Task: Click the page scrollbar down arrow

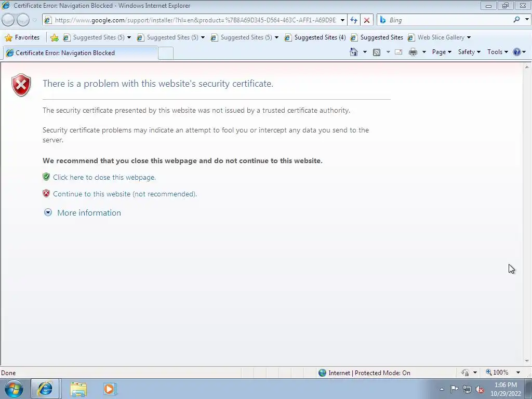Action: click(x=527, y=361)
